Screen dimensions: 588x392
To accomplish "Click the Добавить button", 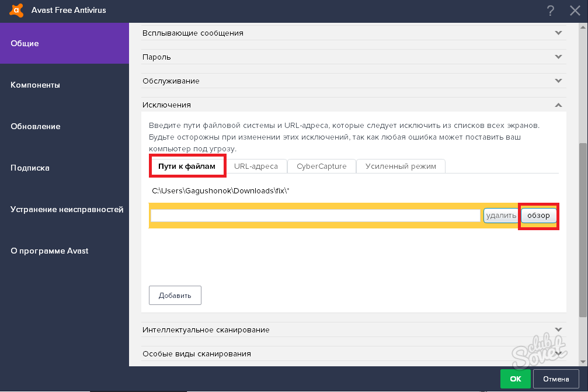I will [175, 296].
